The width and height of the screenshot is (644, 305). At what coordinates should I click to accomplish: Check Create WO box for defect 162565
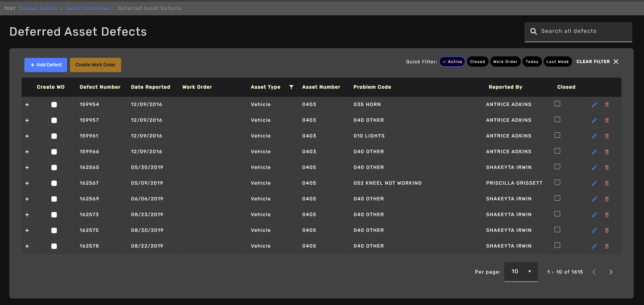click(x=54, y=168)
